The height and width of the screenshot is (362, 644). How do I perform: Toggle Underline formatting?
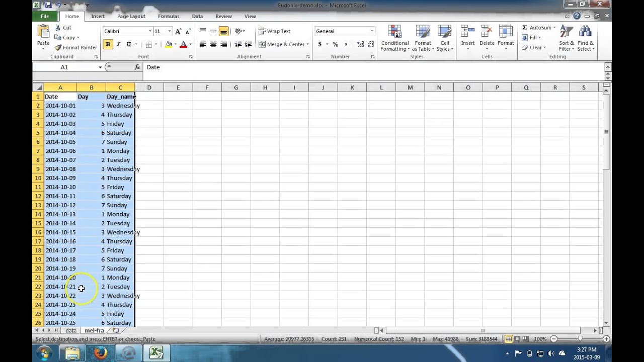tap(128, 44)
